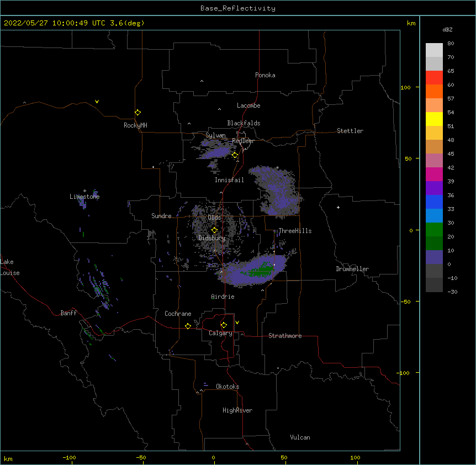Click the Innisfail city label

(x=229, y=180)
